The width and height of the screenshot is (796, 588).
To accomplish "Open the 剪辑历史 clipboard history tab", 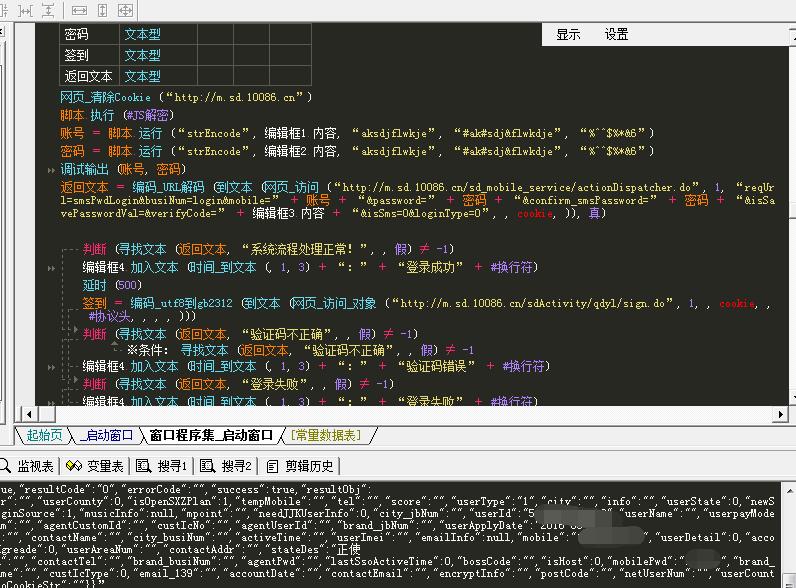I will (x=301, y=466).
